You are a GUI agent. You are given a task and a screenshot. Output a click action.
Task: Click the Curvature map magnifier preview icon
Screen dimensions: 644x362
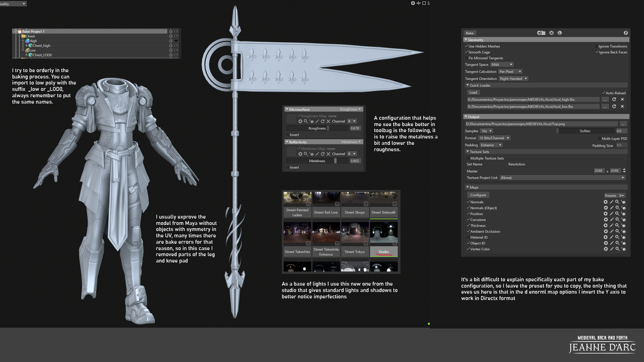(x=617, y=220)
